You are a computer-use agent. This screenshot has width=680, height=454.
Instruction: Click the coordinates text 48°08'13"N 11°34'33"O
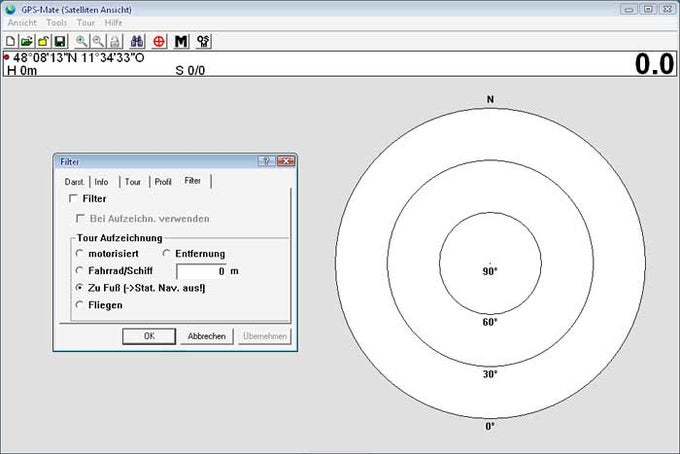tap(78, 58)
